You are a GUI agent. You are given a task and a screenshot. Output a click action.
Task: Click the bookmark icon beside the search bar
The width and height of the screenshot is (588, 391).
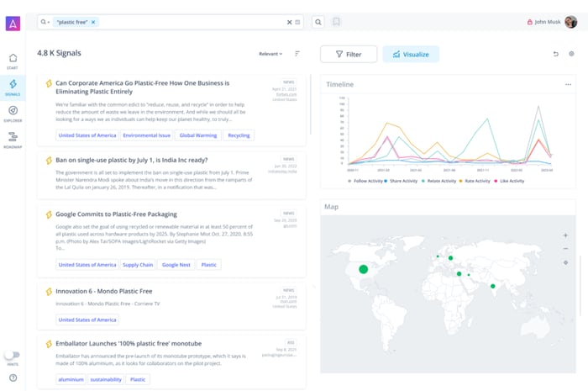336,22
